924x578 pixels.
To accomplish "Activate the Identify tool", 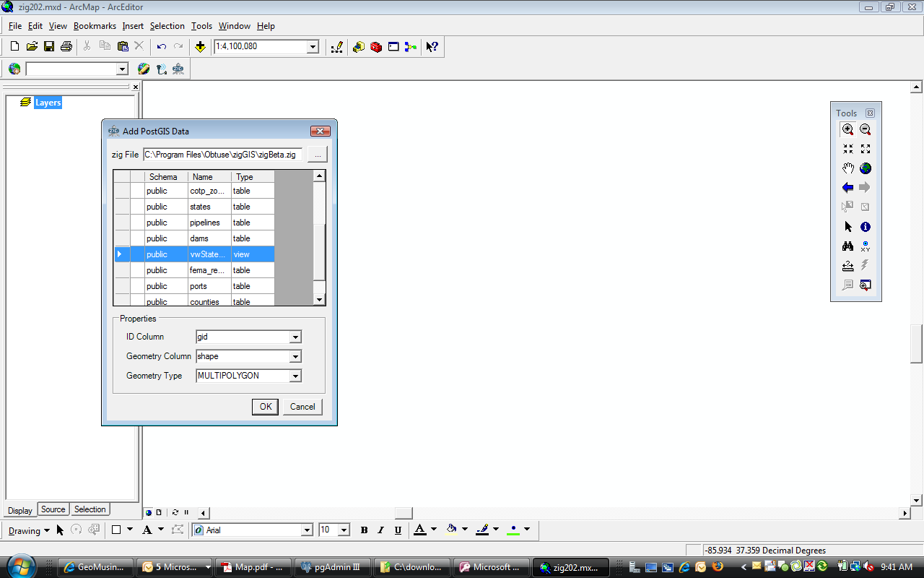I will pos(866,227).
